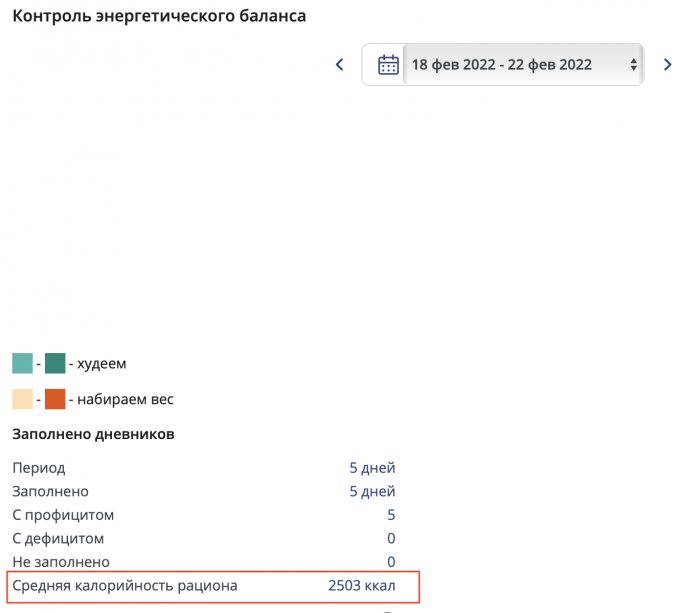Click the С дефицитом value 0
This screenshot has width=680, height=613.
click(x=391, y=538)
